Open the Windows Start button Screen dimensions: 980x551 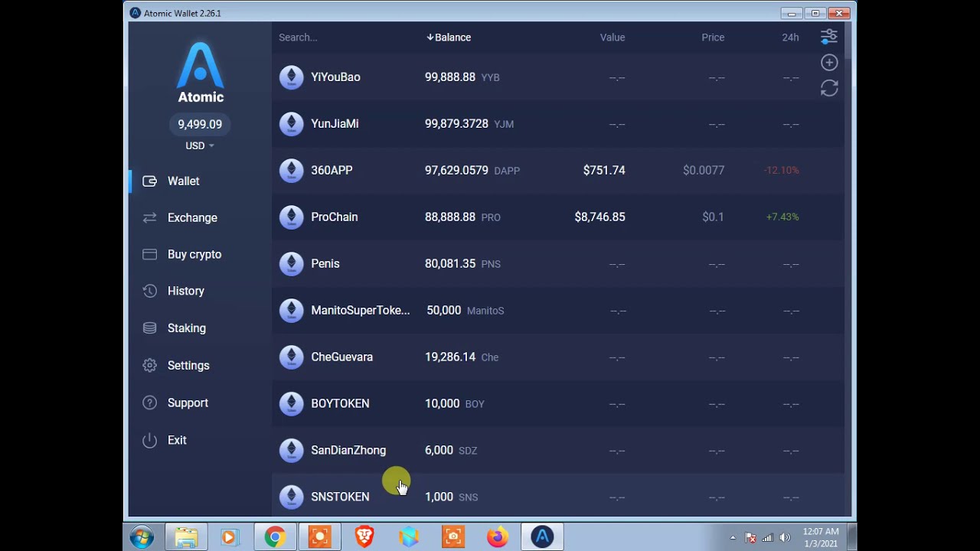tap(142, 537)
